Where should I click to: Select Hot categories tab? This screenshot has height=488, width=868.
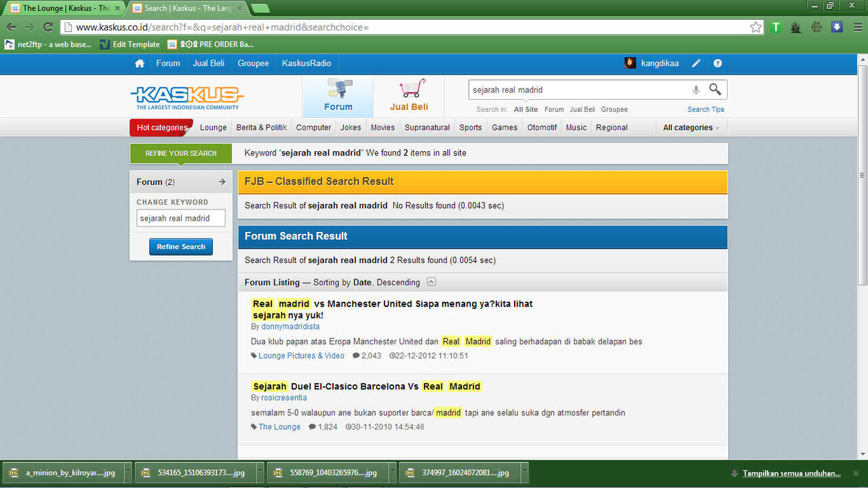click(161, 127)
